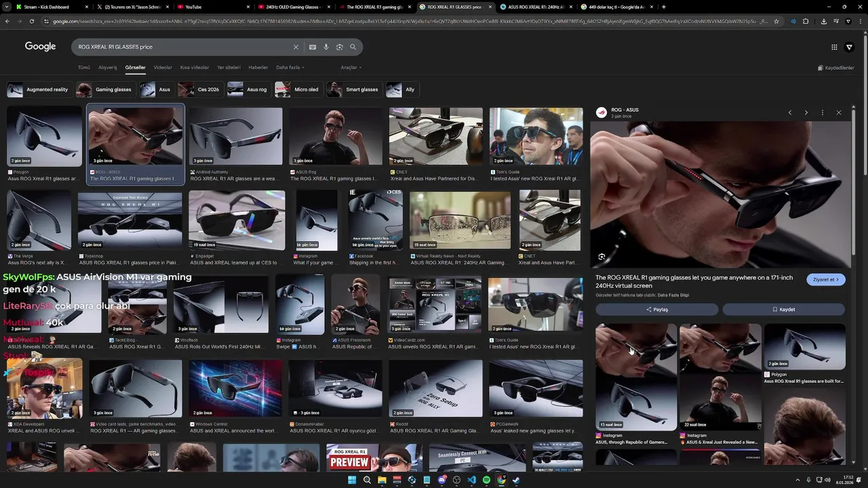
Task: Go back with the browser back arrow
Action: coord(7,21)
